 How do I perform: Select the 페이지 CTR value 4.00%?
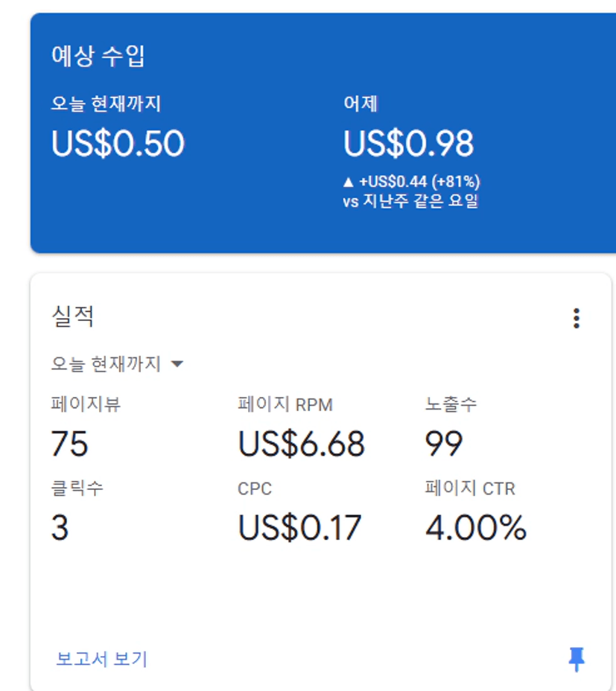click(x=475, y=528)
